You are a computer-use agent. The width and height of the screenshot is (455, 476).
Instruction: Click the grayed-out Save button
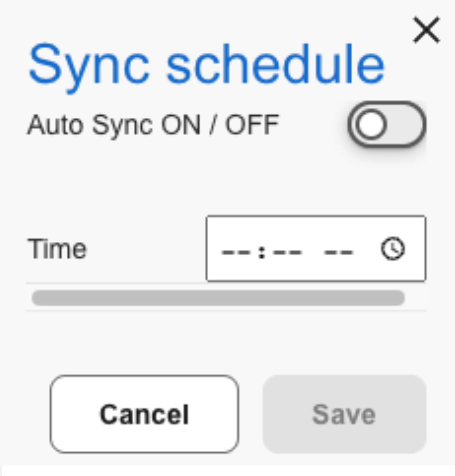click(344, 414)
